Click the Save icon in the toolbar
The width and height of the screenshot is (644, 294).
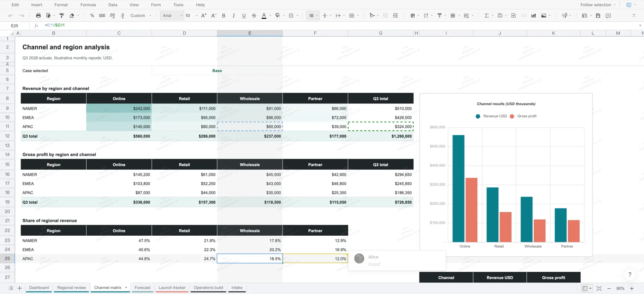(x=598, y=16)
